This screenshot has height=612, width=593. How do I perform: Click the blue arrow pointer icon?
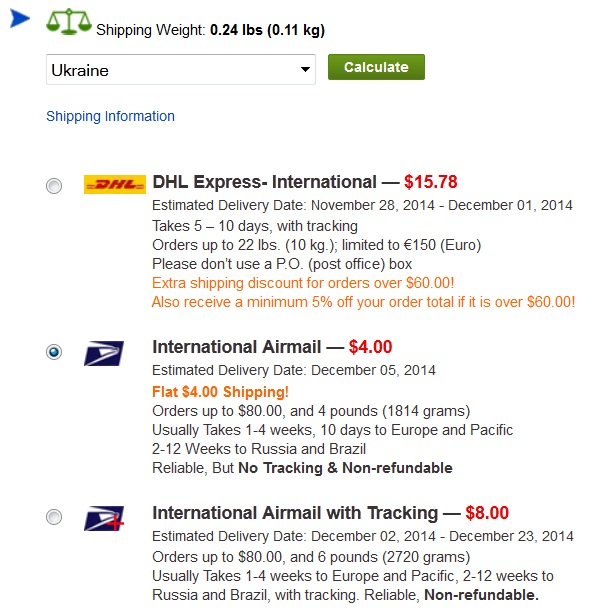[x=20, y=18]
